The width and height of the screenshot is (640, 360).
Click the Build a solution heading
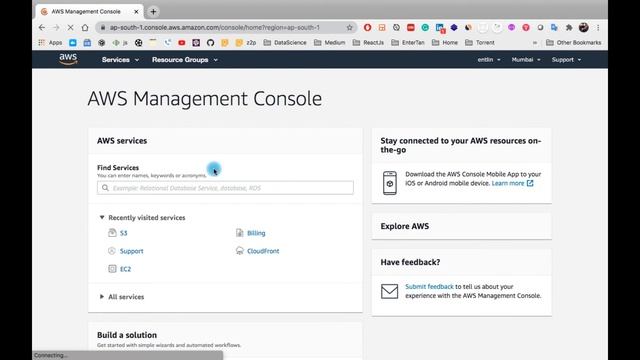coord(127,335)
